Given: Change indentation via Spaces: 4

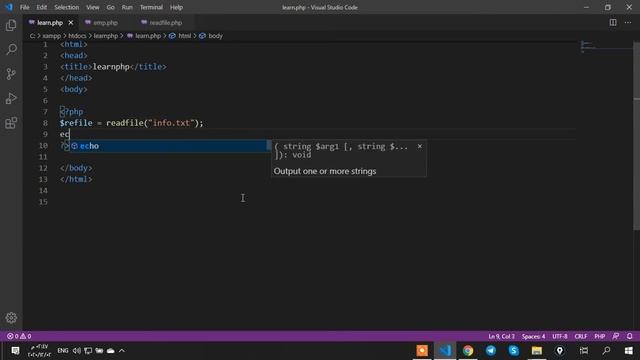Looking at the screenshot, I should pyautogui.click(x=533, y=336).
